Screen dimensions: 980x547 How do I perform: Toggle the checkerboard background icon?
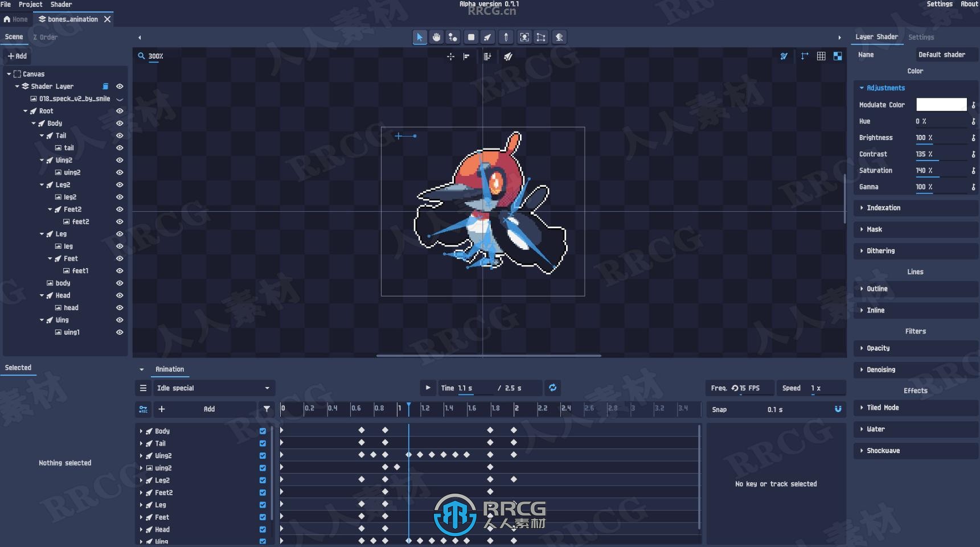(x=838, y=56)
